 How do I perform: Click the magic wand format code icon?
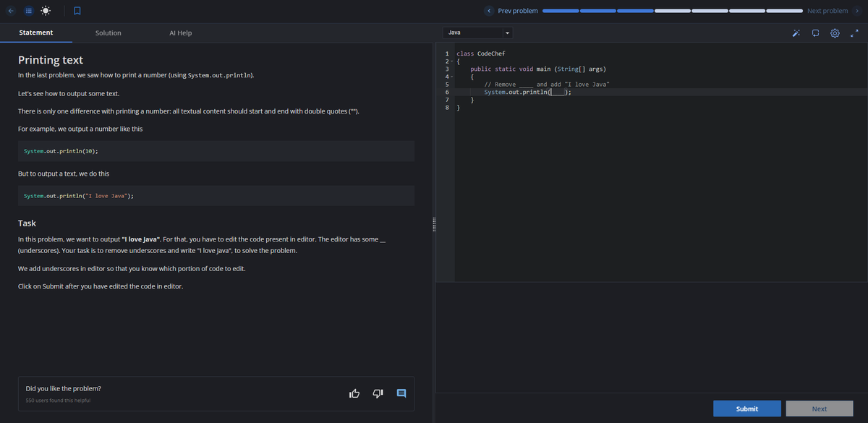[x=796, y=33]
